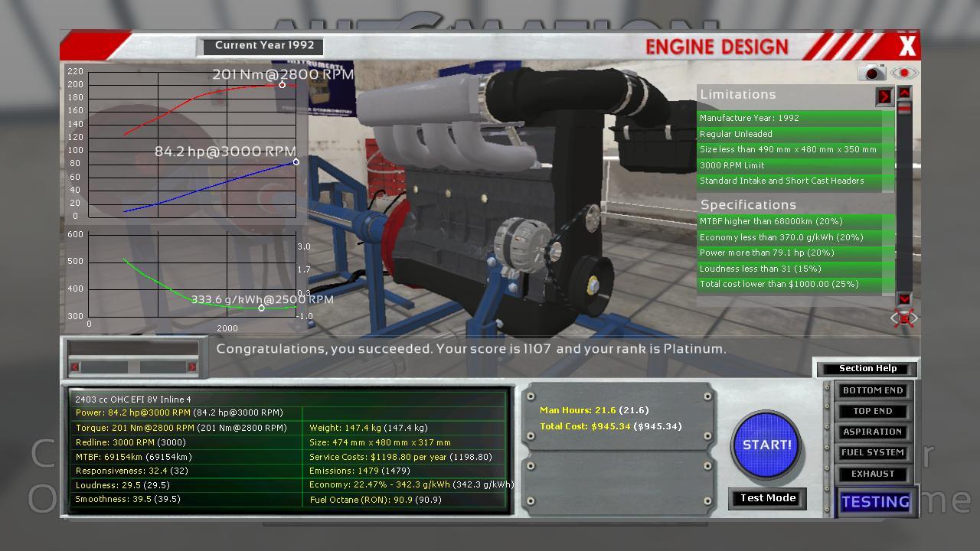Screen dimensions: 980x551
Task: Hide the panel using crossed-out eye icon
Action: [904, 318]
